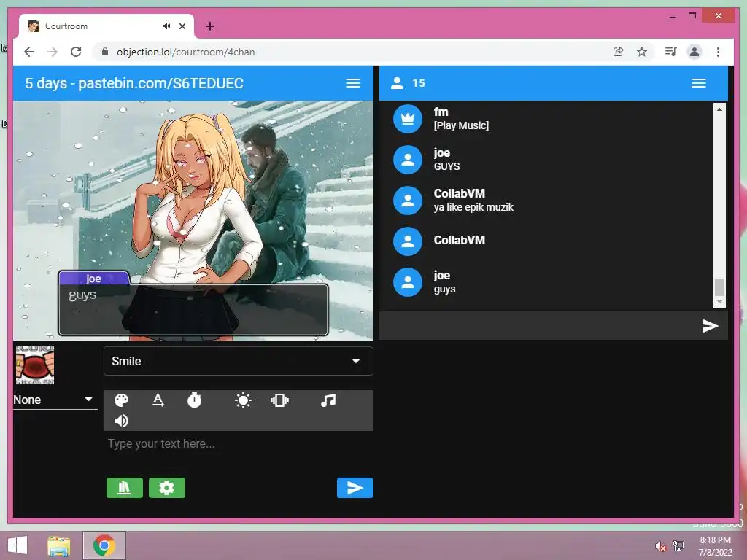Click the character pose thumbnail image
This screenshot has height=560, width=747.
pos(35,365)
